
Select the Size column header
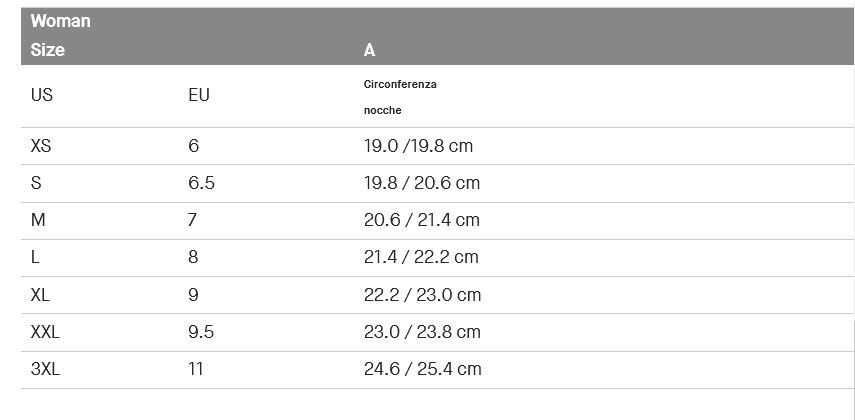tap(47, 50)
